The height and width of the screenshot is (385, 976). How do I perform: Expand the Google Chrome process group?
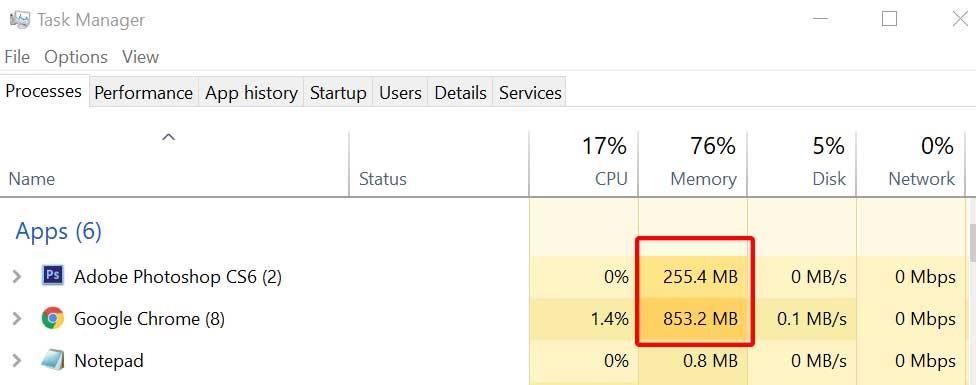click(17, 319)
